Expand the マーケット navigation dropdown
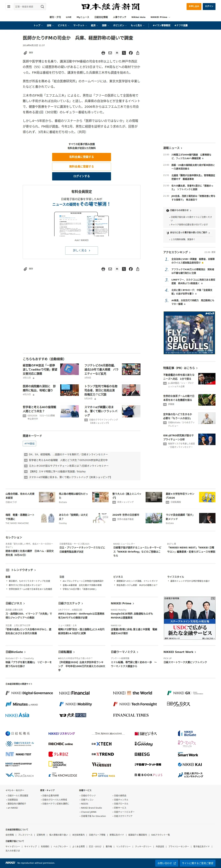The height and width of the screenshot is (868, 221). point(80,25)
